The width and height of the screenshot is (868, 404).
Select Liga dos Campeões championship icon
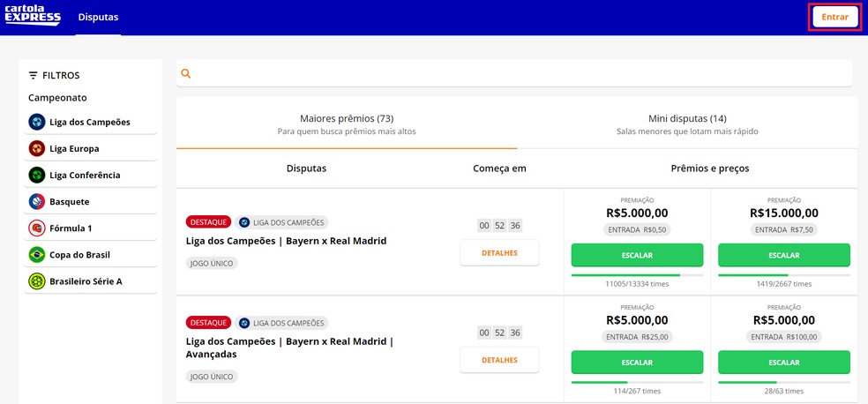(x=37, y=122)
